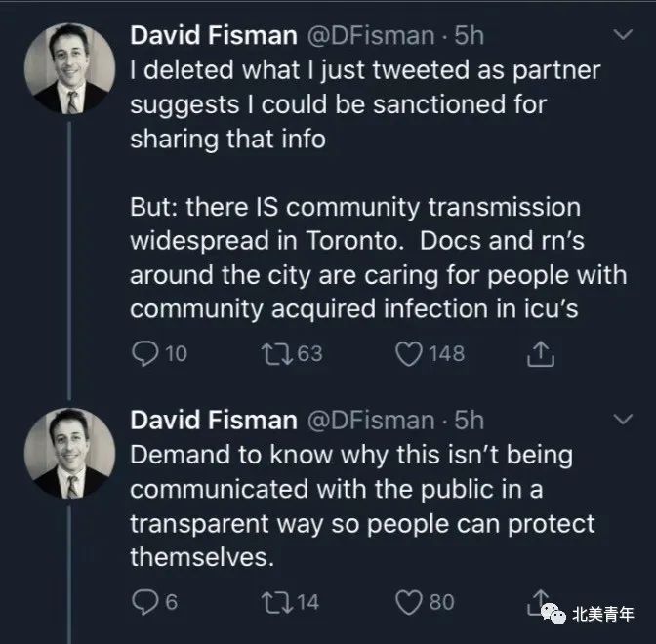Expand the second tweet's chevron menu
The image size is (656, 644).
(x=623, y=419)
